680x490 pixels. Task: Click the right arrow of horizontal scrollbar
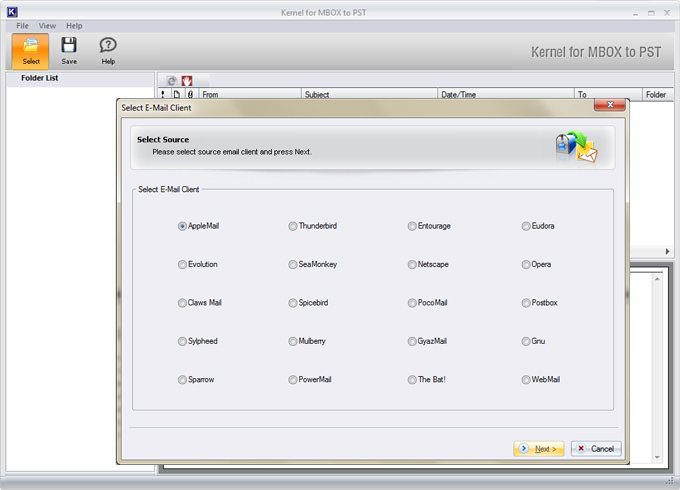coord(667,252)
